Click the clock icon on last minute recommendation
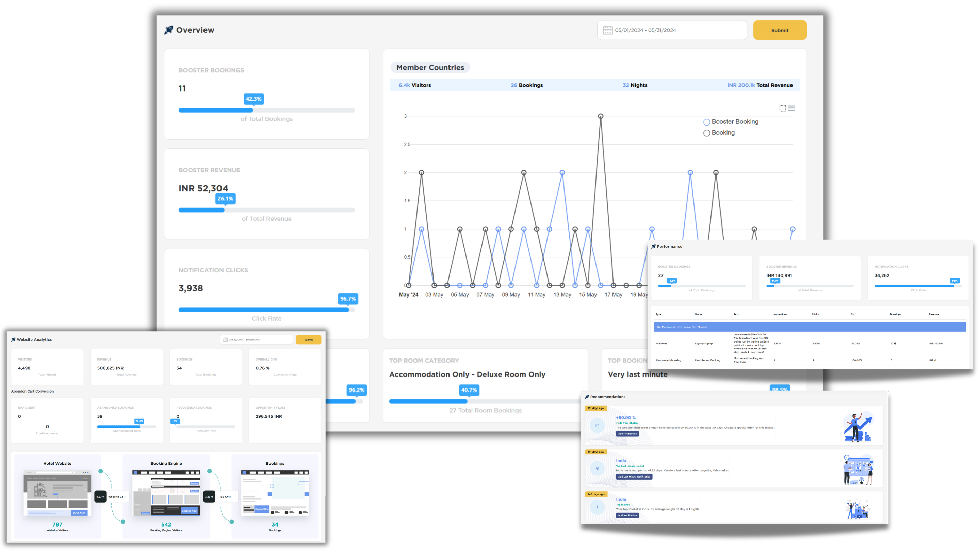Screen dimensions: 980x551 click(x=597, y=468)
